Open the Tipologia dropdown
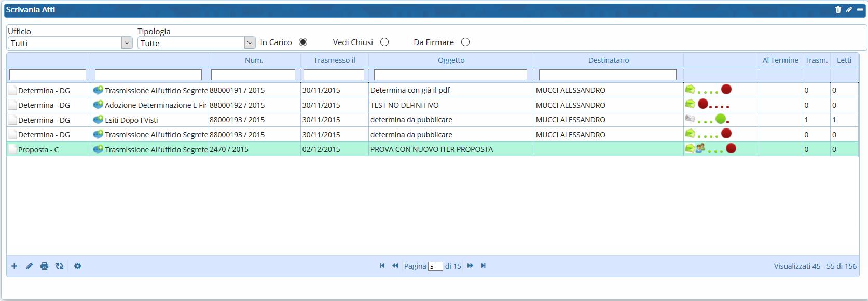 pos(250,43)
